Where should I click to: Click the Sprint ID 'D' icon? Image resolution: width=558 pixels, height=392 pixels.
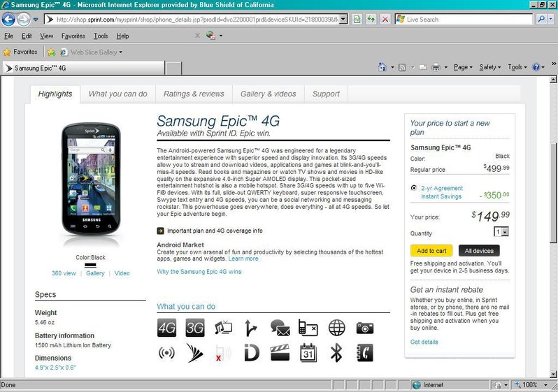(252, 353)
